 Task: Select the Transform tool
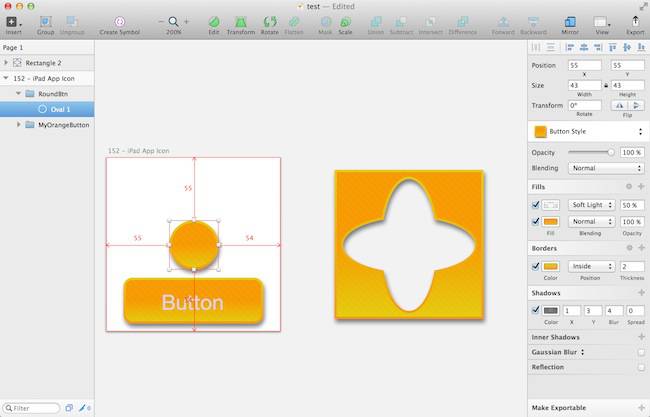[240, 22]
